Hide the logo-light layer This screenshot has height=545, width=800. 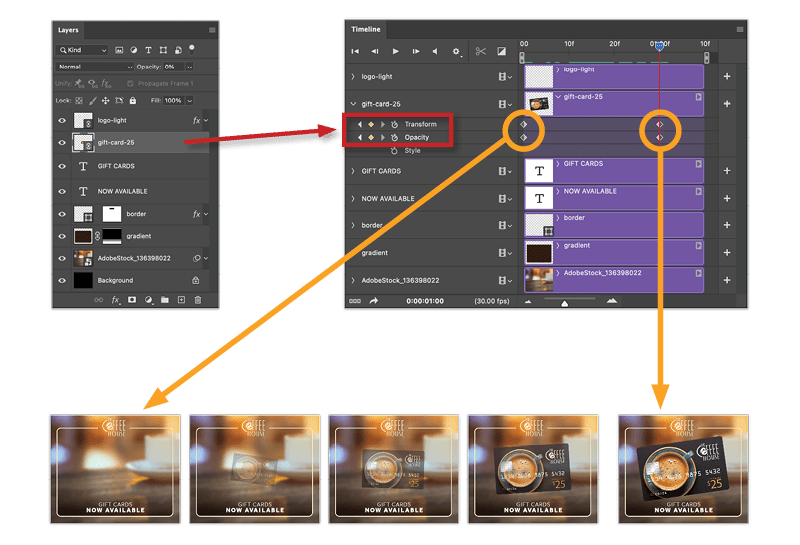62,120
